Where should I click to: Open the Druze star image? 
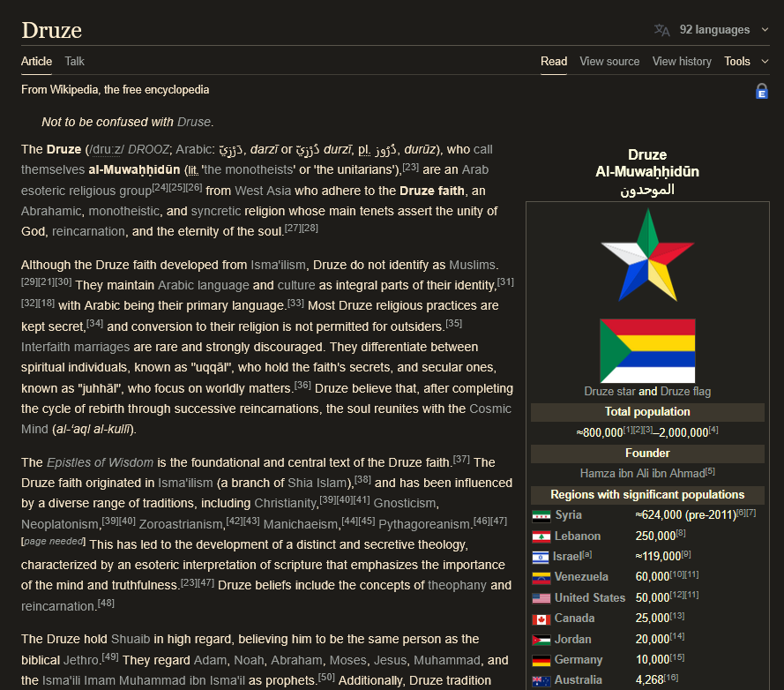pos(647,255)
